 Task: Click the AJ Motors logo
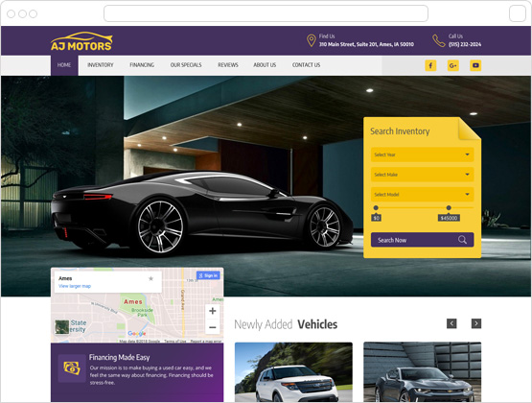[x=81, y=41]
